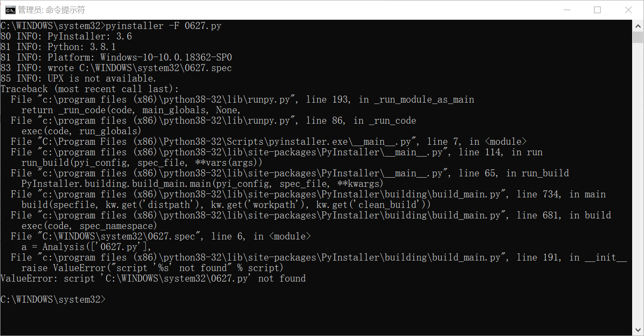Screen dimensions: 644x336
Task: Click the UPX is not available line
Action: [x=79, y=79]
